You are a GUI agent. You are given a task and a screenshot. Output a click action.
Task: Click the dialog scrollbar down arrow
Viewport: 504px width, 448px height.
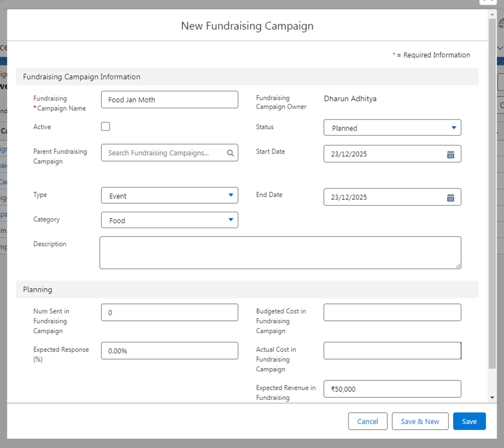492,398
